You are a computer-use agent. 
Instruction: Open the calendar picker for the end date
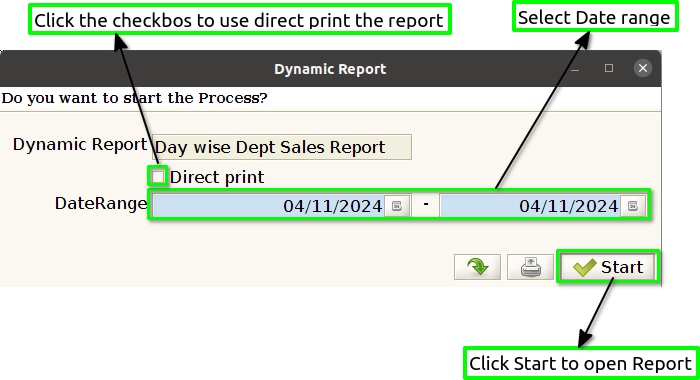(x=633, y=206)
